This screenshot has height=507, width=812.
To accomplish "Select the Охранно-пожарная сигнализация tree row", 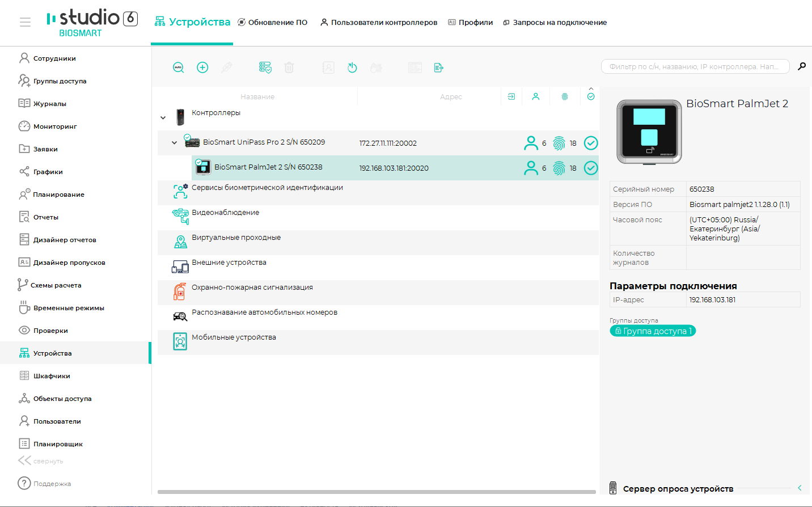I will 378,293.
